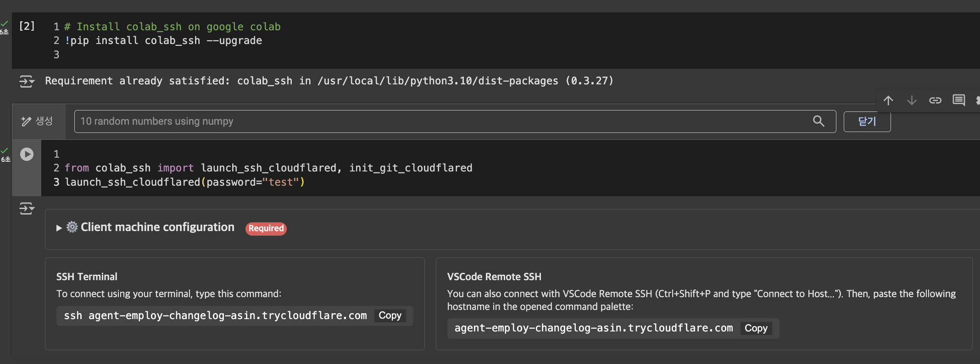Select VSCode hostname agent-employ-changelog-asin text
Viewport: 980px width, 364px height.
coord(594,328)
